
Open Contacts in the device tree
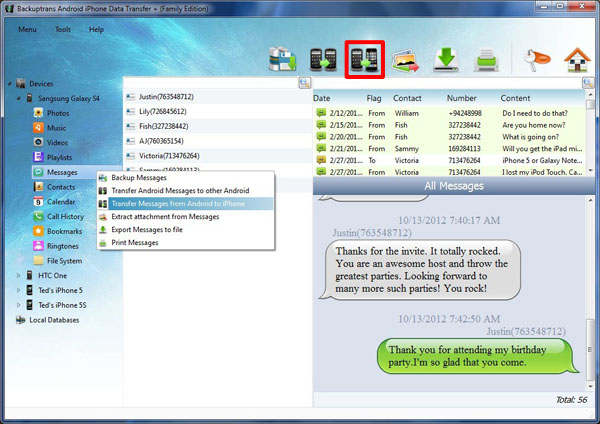coord(61,187)
